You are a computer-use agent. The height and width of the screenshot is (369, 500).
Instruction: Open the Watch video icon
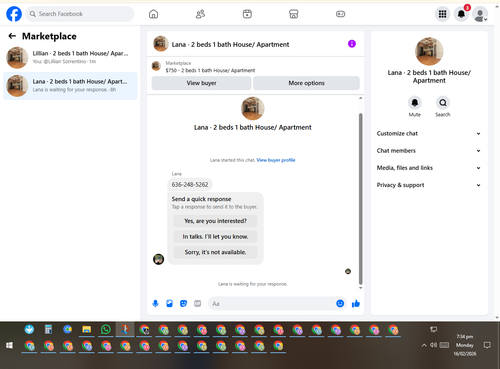click(247, 14)
